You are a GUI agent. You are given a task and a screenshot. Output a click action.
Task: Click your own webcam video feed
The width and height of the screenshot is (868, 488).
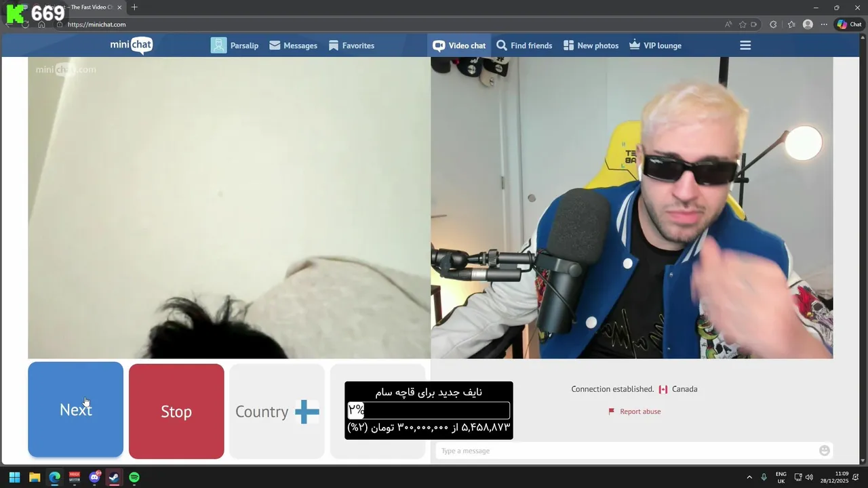(632, 207)
